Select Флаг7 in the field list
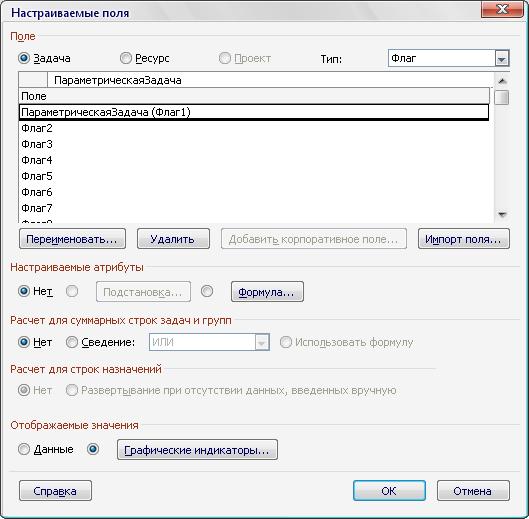Screen dimensions: 529x519 (254, 208)
